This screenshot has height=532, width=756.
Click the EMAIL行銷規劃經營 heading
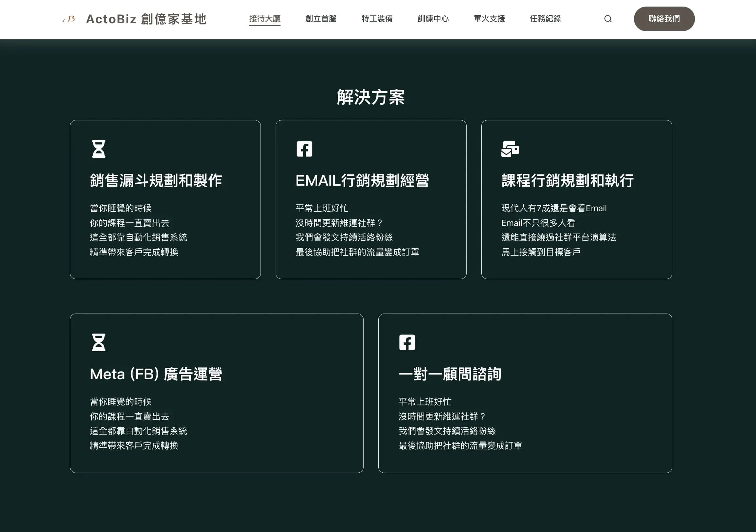click(362, 180)
